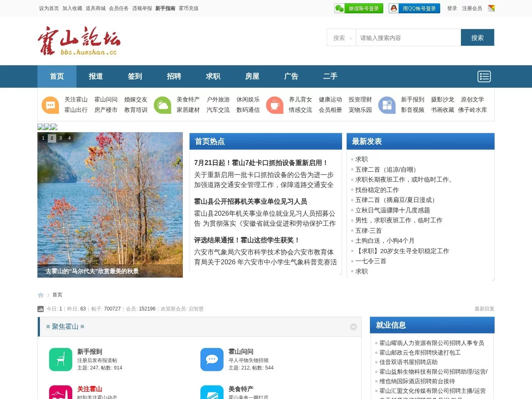This screenshot has width=532, height=399.
Task: Open post 土狗白送，小狗4个月
Action: point(385,241)
